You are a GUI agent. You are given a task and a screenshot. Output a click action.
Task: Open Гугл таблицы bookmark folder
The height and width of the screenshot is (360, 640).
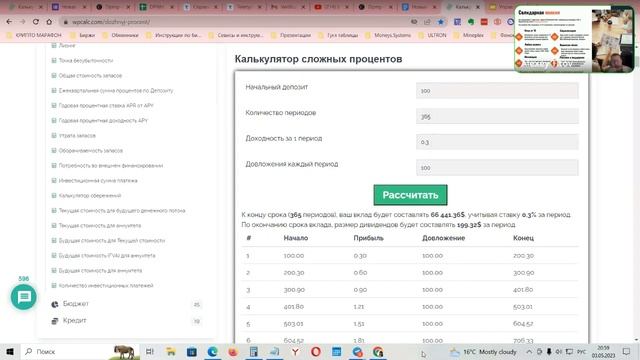click(338, 35)
